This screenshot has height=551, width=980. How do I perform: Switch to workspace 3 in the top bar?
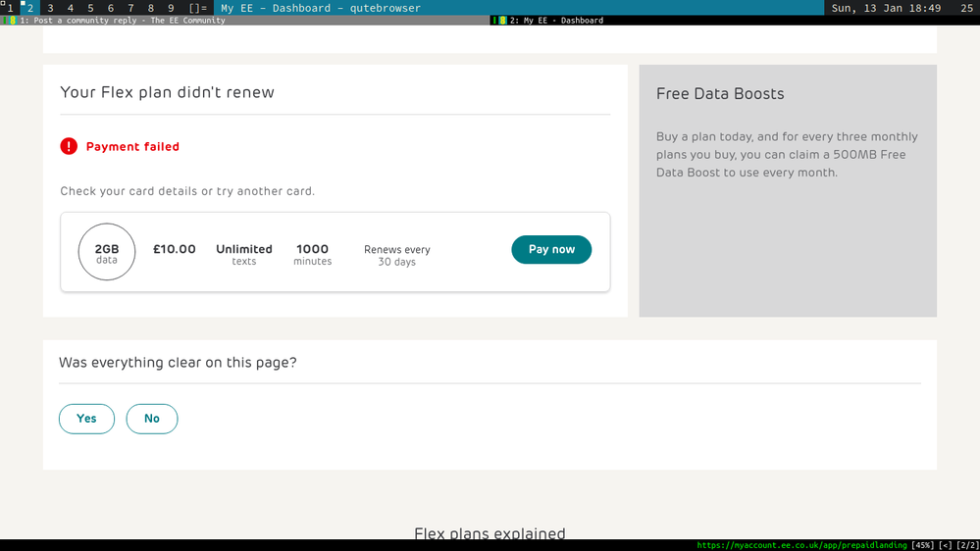tap(50, 8)
